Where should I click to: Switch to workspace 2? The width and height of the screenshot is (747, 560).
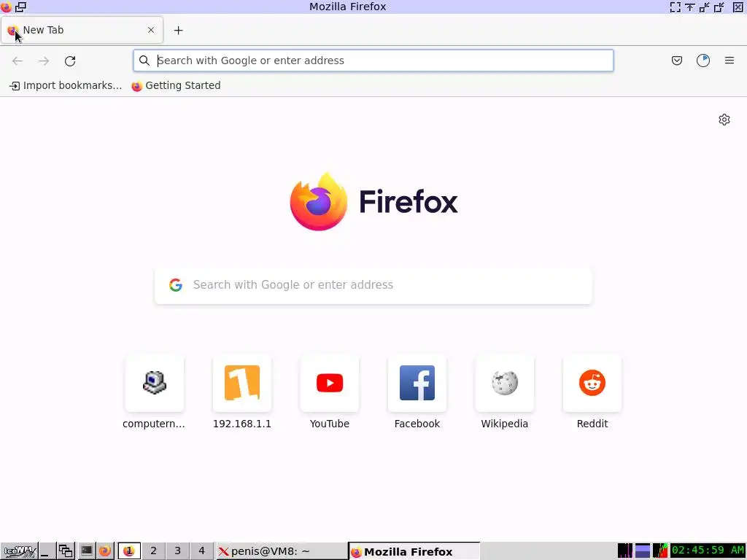(x=153, y=551)
